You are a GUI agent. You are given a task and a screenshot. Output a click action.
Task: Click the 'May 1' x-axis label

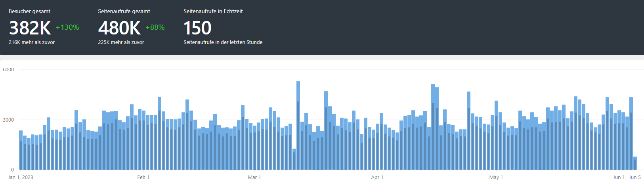(x=496, y=177)
